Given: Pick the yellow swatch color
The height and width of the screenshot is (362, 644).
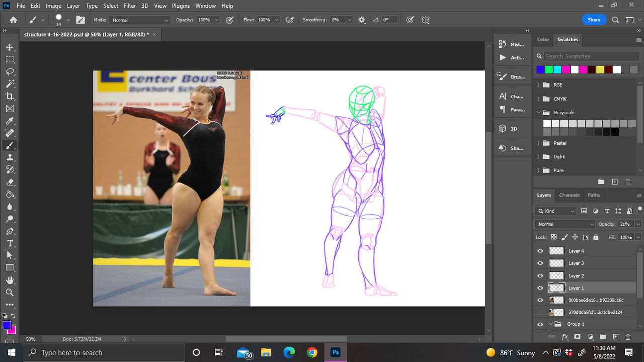Looking at the screenshot, I should click(x=600, y=70).
